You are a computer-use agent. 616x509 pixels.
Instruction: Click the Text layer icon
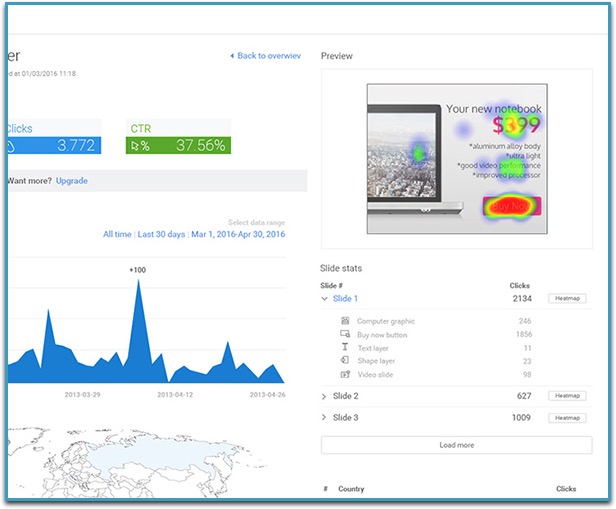click(345, 347)
